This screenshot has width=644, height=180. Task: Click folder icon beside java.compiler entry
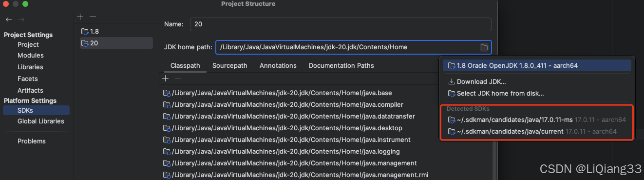tap(167, 104)
